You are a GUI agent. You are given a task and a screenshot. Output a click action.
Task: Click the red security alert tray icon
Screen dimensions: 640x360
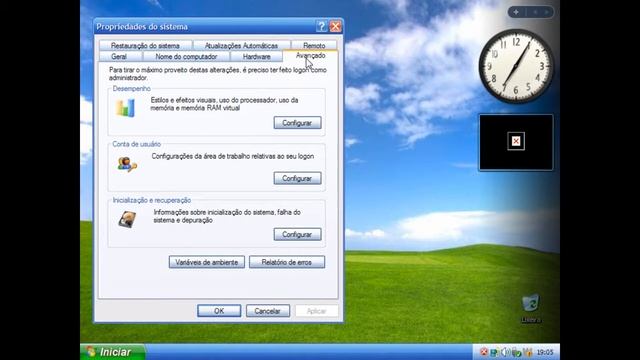(x=484, y=352)
